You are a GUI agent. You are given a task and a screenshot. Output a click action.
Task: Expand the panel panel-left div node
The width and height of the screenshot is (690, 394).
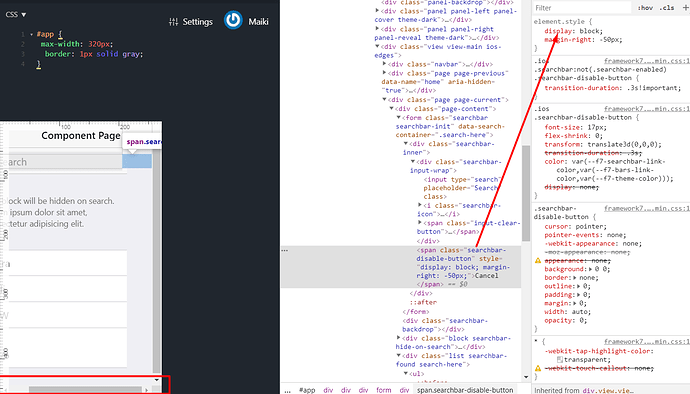coord(377,11)
